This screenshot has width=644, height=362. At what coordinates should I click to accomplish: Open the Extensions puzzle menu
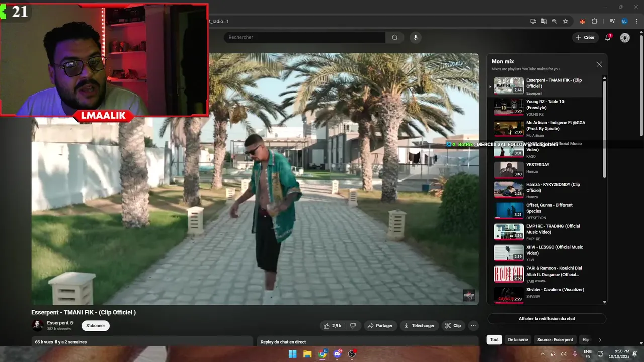coord(595,21)
